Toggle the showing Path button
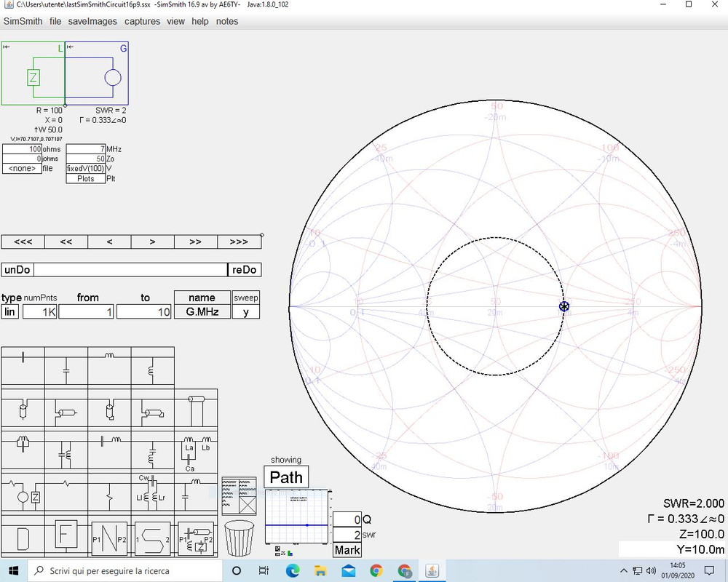Viewport: 728px width, 582px height. (x=286, y=477)
